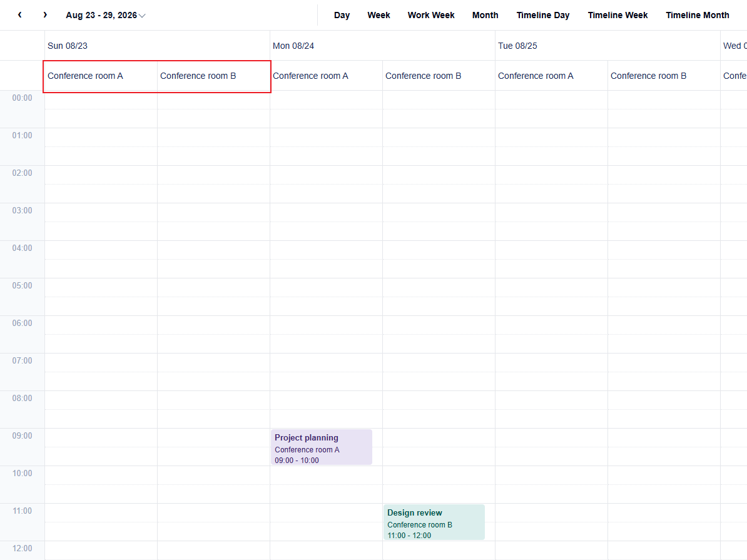The image size is (747, 560).
Task: Open the Month view
Action: (x=485, y=15)
